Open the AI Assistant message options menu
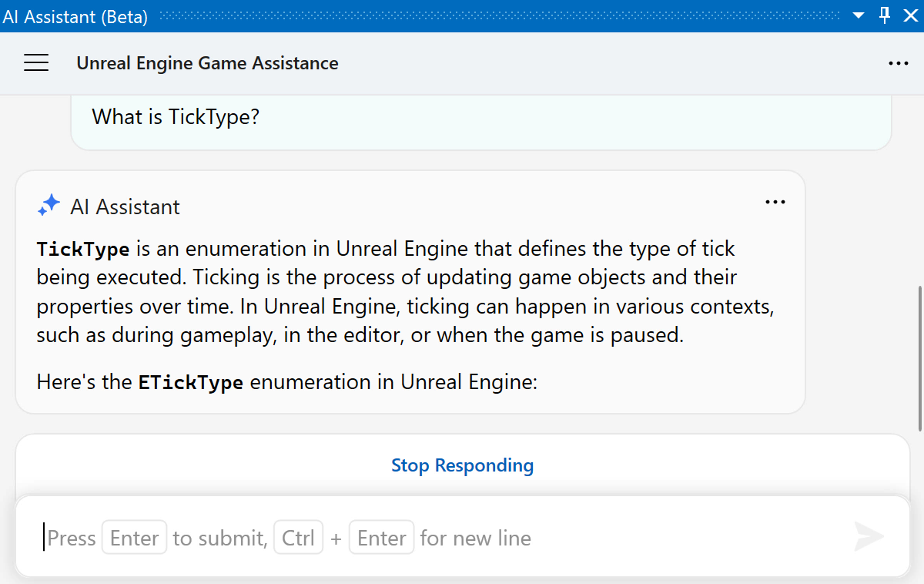The image size is (924, 584). [x=775, y=202]
